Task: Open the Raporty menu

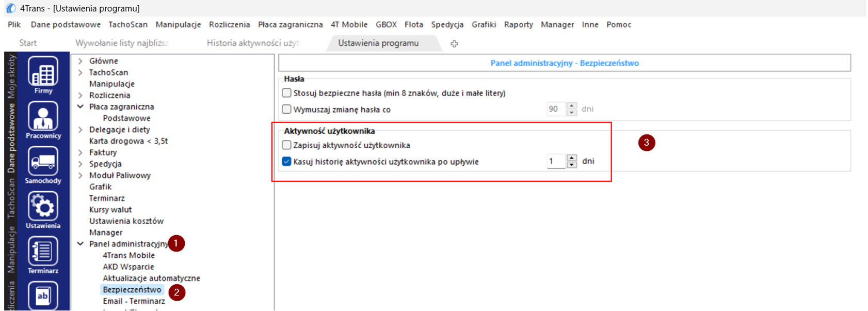Action: (x=518, y=25)
